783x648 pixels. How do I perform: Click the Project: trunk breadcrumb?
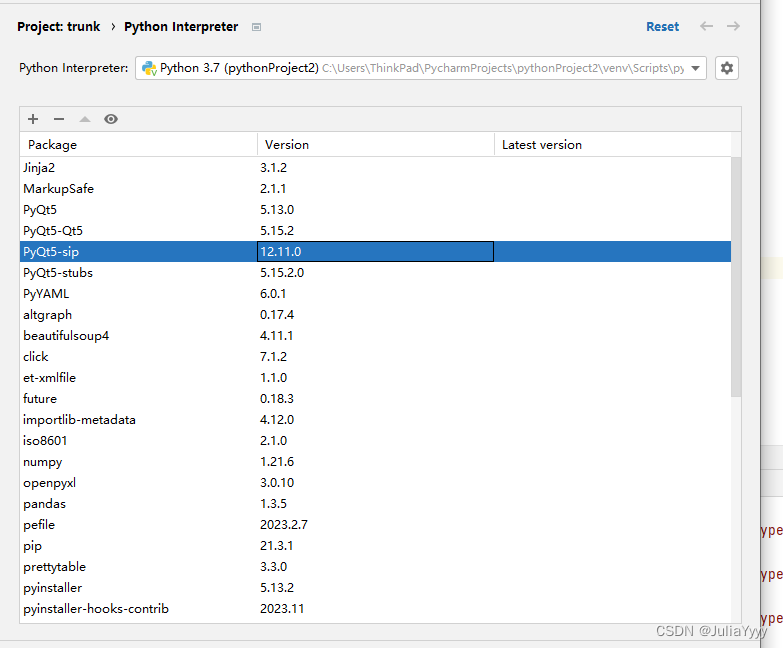coord(58,26)
